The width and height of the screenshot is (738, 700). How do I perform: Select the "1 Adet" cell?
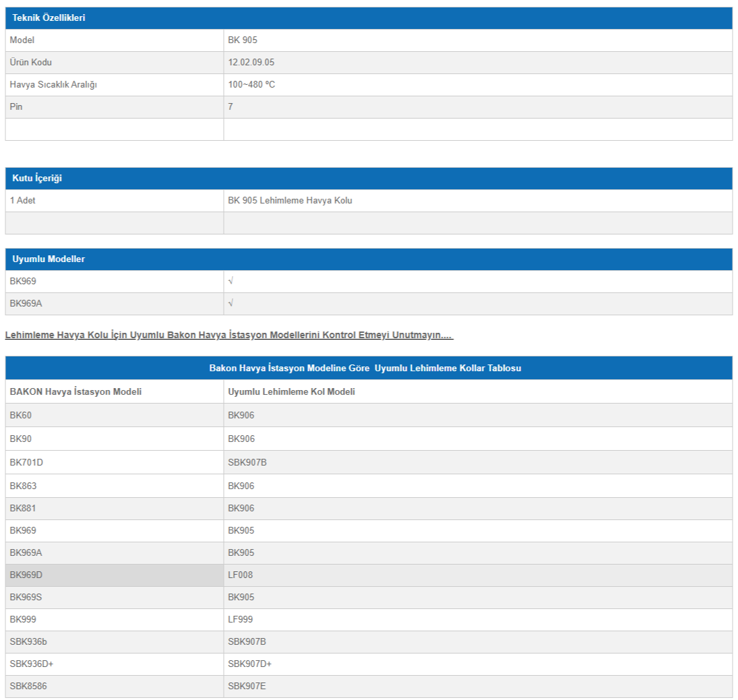115,201
